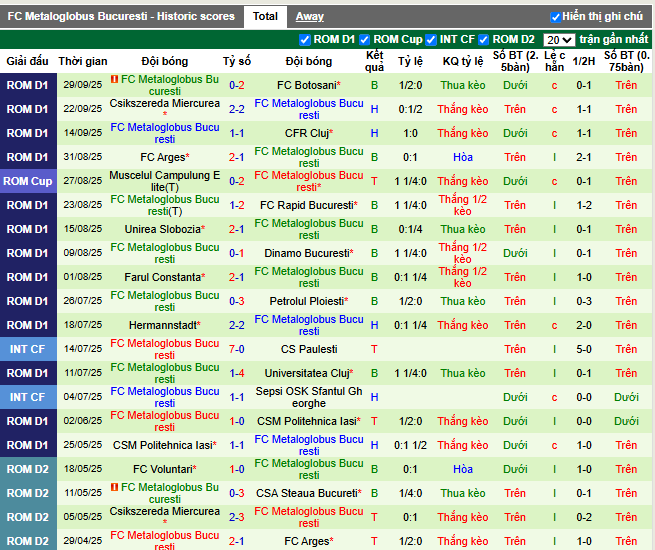Screen dimensions: 655x550
Task: Open the FC Voluntari team link
Action: click(162, 469)
